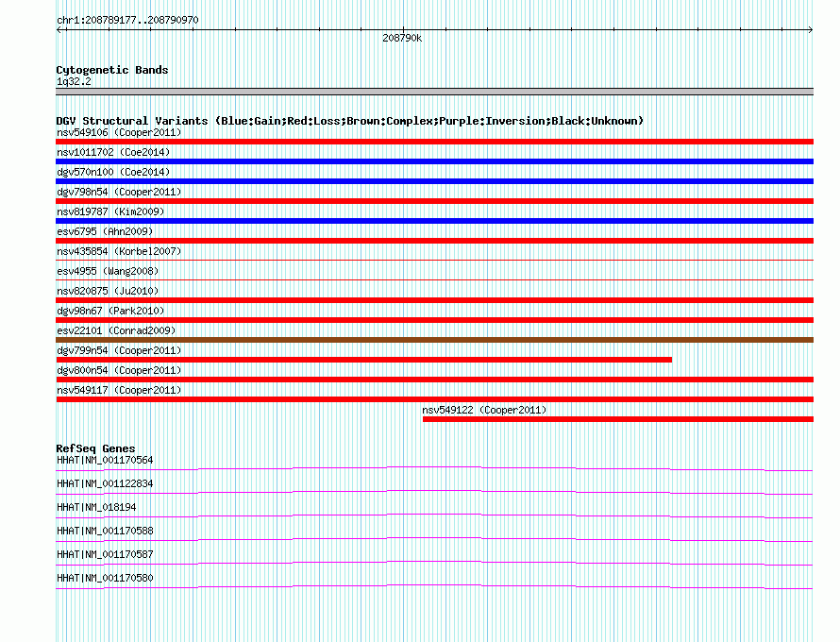This screenshot has width=840, height=642.
Task: Click the red bar of esv6795
Action: coord(434,241)
